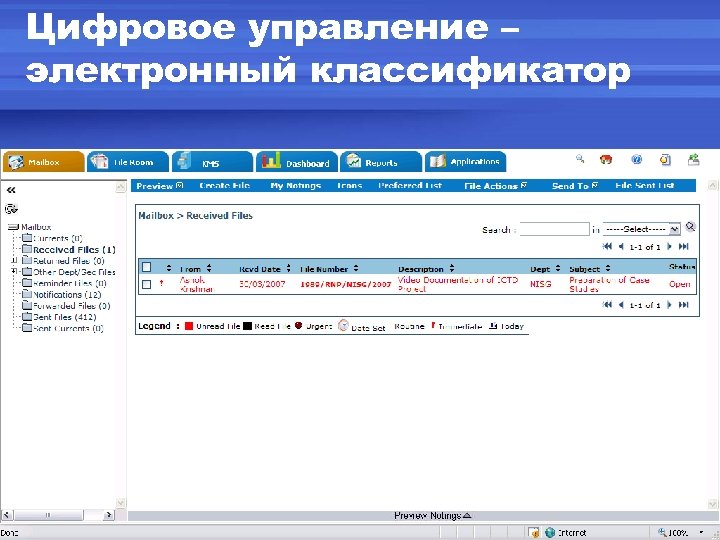Click the refresh mailbox icon in sidebar
Screen dimensions: 720x540
11,209
